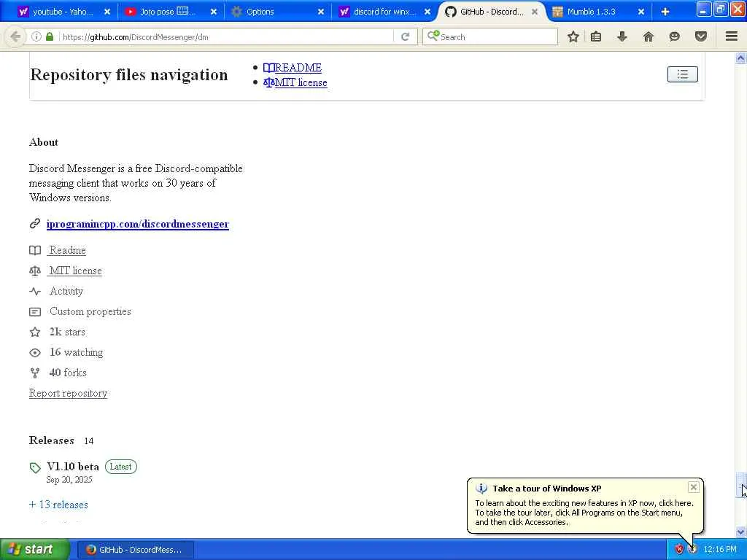Open the Firefox hamburger menu

click(x=732, y=36)
